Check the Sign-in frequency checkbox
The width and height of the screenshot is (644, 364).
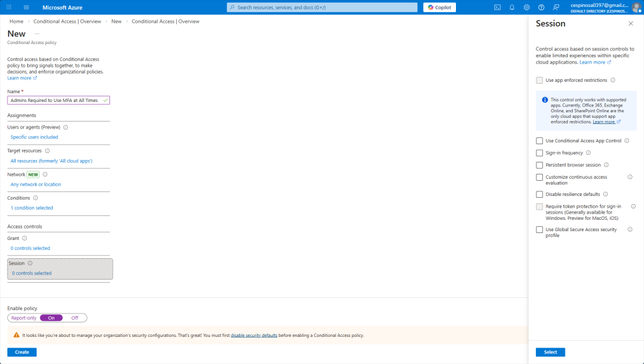(x=540, y=153)
